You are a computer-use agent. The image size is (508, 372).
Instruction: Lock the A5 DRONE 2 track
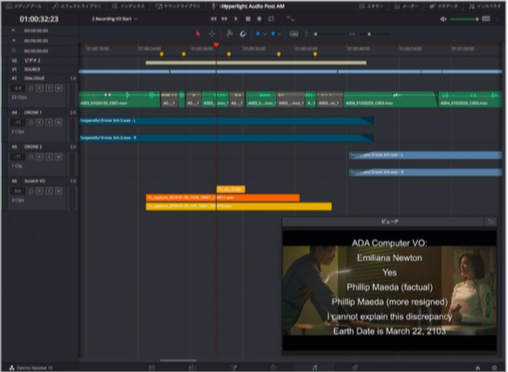[x=31, y=157]
